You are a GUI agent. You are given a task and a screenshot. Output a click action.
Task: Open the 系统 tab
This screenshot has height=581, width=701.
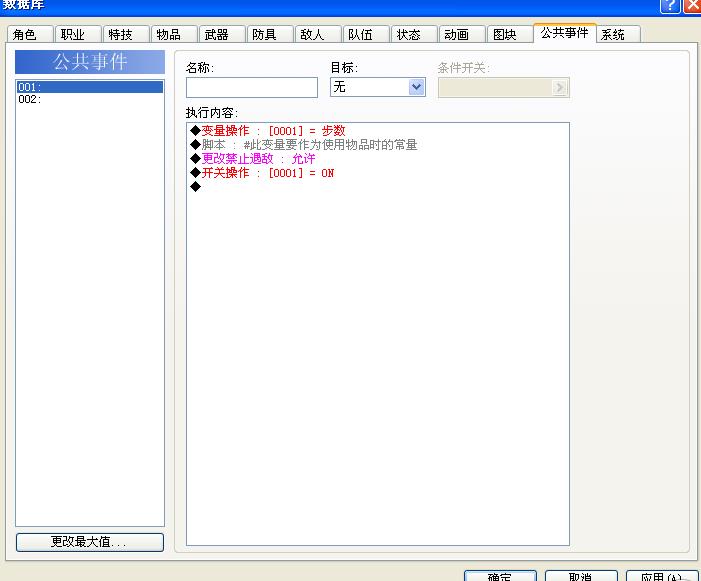click(619, 34)
